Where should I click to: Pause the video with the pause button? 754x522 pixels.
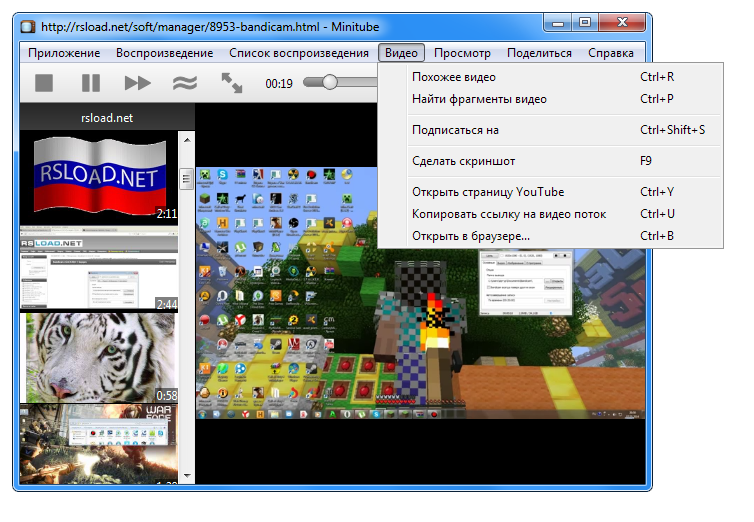pos(91,83)
